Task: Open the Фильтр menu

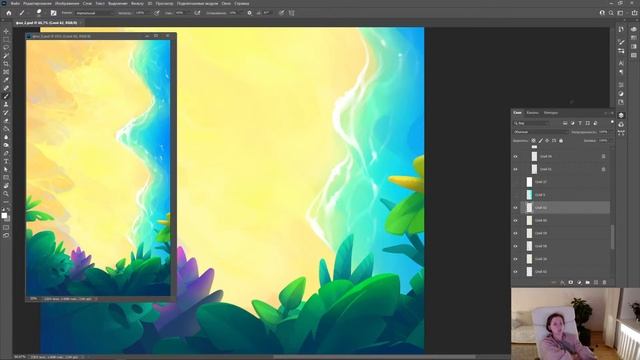Action: click(x=137, y=3)
